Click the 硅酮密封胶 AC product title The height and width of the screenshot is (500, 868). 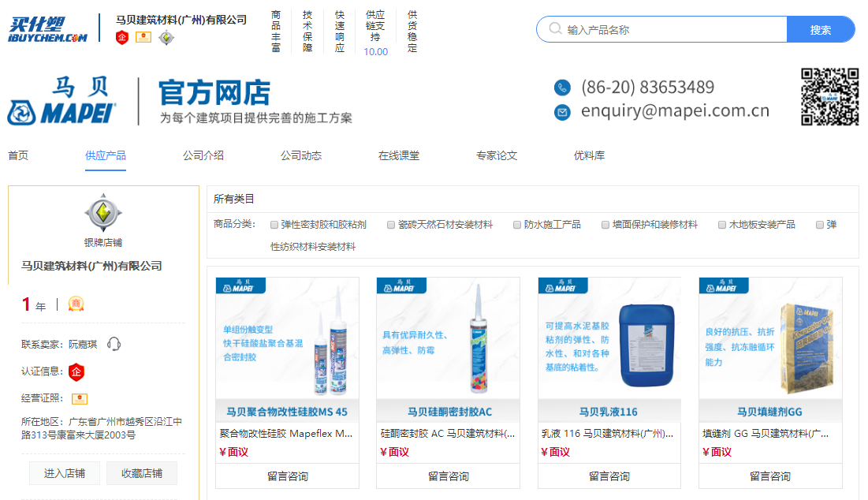pyautogui.click(x=448, y=434)
